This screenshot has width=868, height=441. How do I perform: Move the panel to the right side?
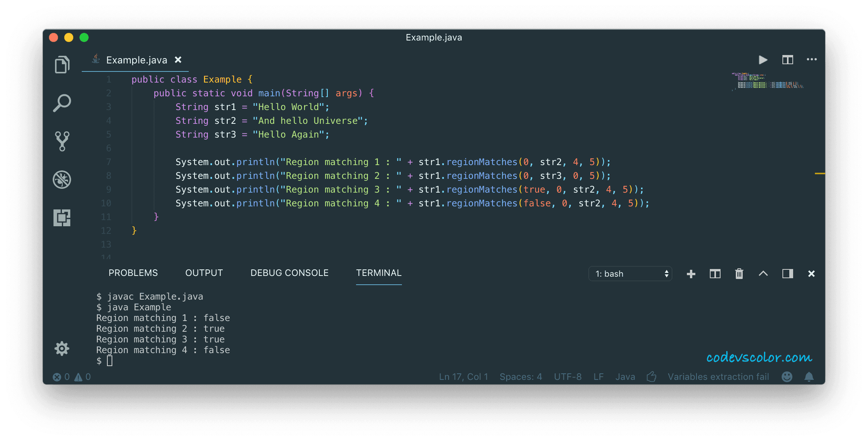click(x=787, y=274)
